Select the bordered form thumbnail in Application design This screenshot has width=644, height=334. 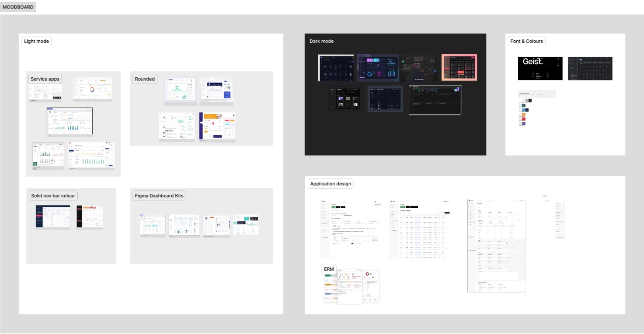(497, 245)
